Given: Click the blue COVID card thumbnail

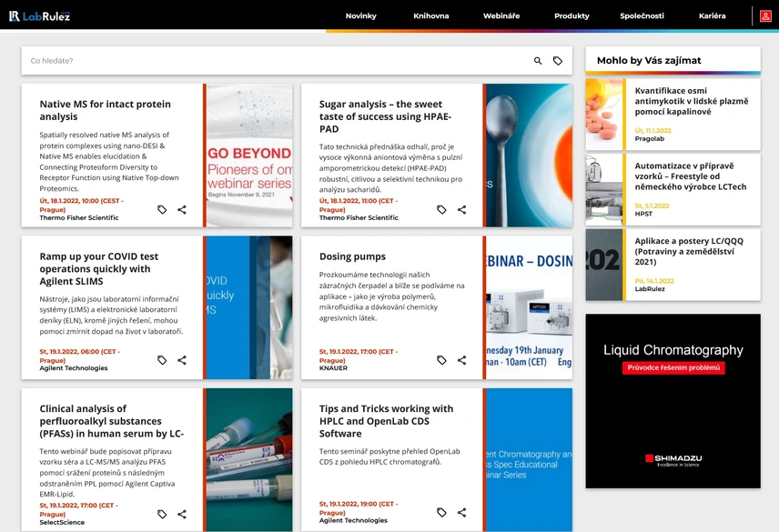Looking at the screenshot, I should [x=249, y=307].
